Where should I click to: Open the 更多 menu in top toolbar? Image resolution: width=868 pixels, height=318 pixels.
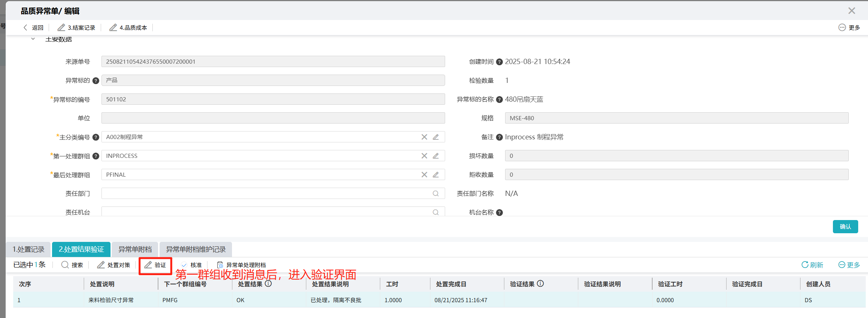(849, 28)
